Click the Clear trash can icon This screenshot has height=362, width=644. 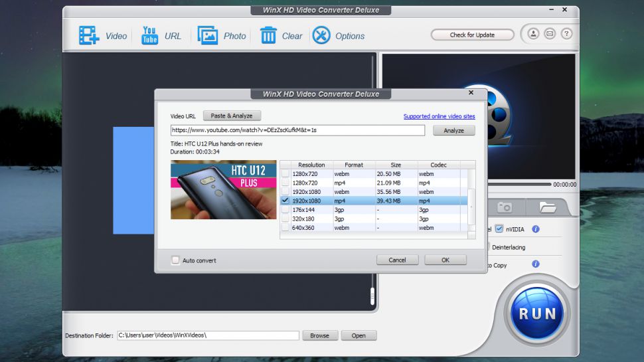coord(268,36)
